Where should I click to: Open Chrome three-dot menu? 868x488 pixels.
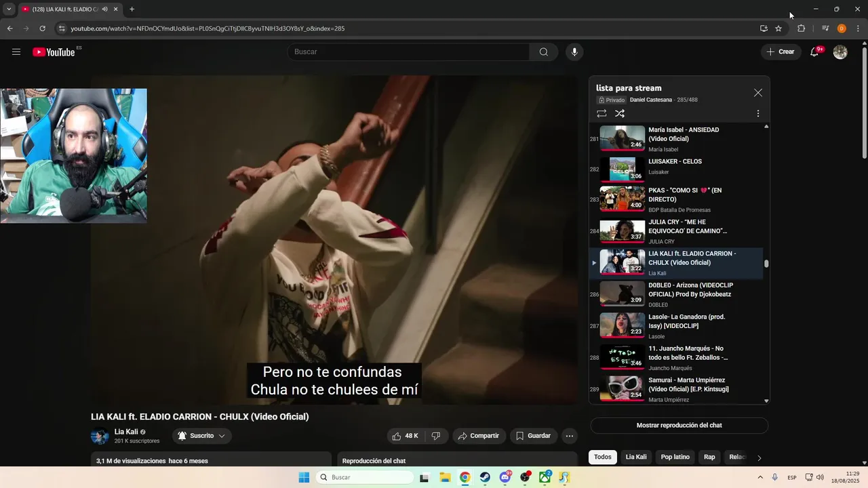[x=859, y=28]
